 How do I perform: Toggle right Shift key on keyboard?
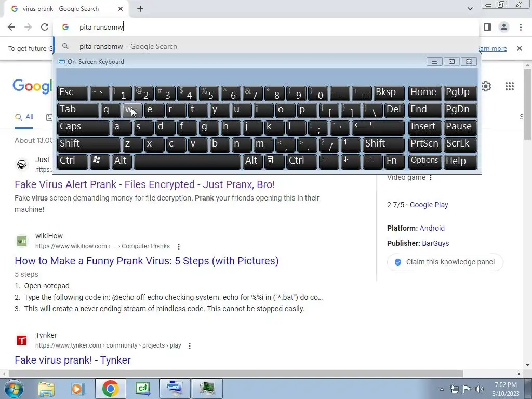[384, 144]
